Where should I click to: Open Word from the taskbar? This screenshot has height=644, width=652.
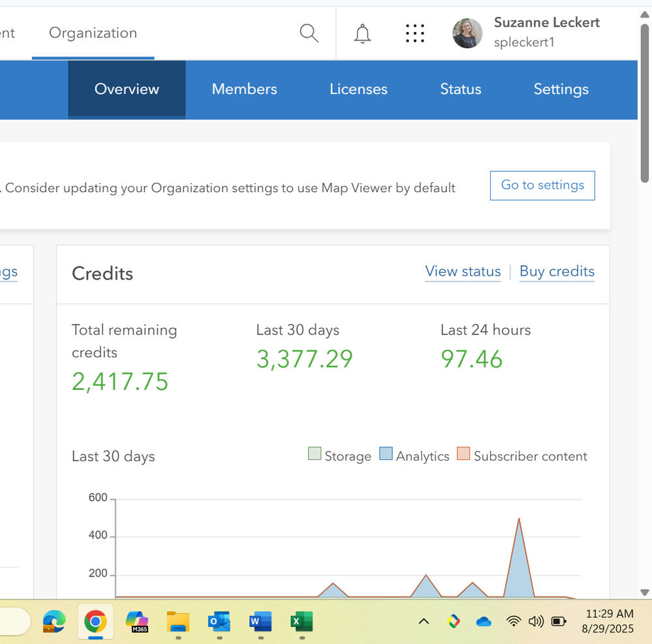(x=260, y=621)
